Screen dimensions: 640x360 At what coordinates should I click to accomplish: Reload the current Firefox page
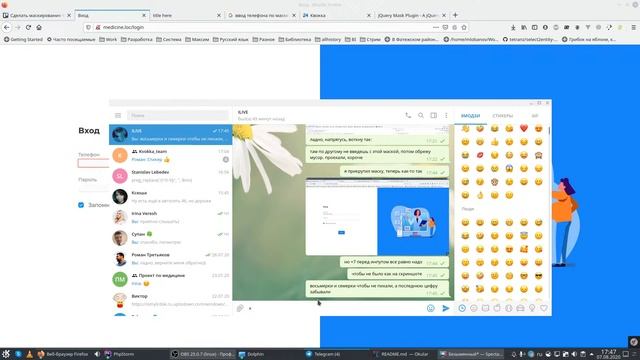28,27
